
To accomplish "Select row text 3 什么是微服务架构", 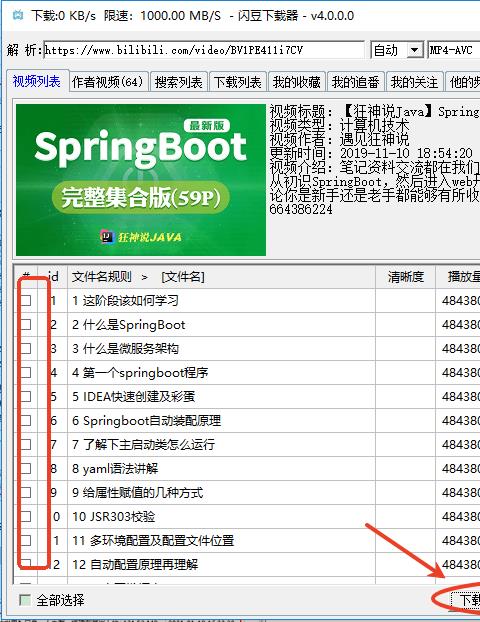I will click(x=125, y=349).
